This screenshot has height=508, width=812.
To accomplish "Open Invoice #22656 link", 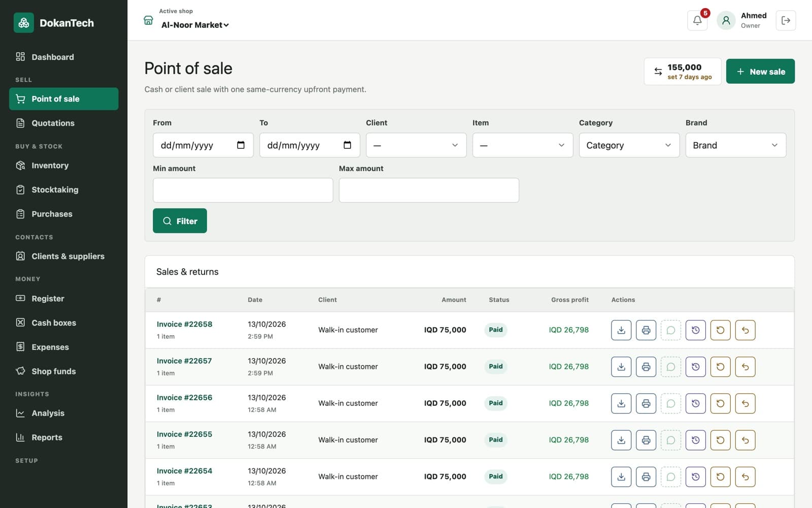I will pos(184,397).
